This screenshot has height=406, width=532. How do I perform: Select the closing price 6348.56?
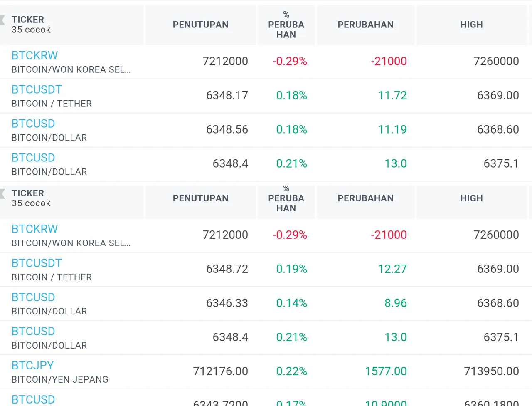pyautogui.click(x=227, y=129)
